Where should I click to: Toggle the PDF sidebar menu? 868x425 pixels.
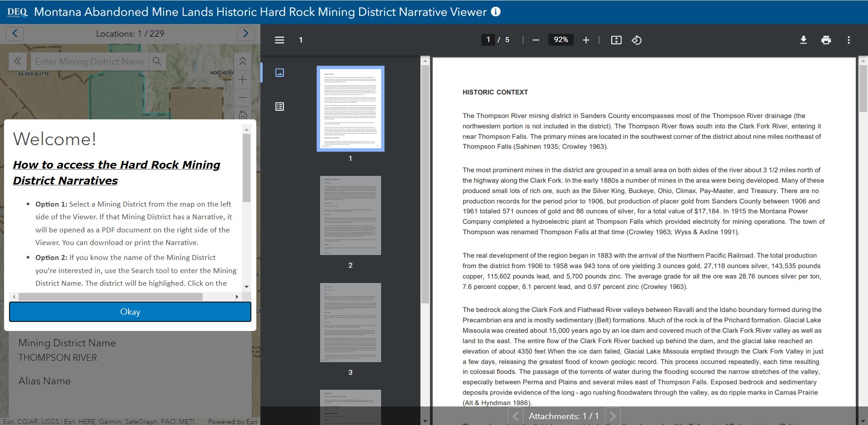279,40
